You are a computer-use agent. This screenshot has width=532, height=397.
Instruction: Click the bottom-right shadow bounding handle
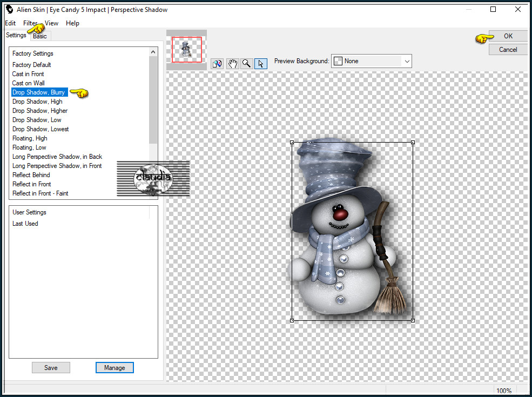click(x=413, y=320)
